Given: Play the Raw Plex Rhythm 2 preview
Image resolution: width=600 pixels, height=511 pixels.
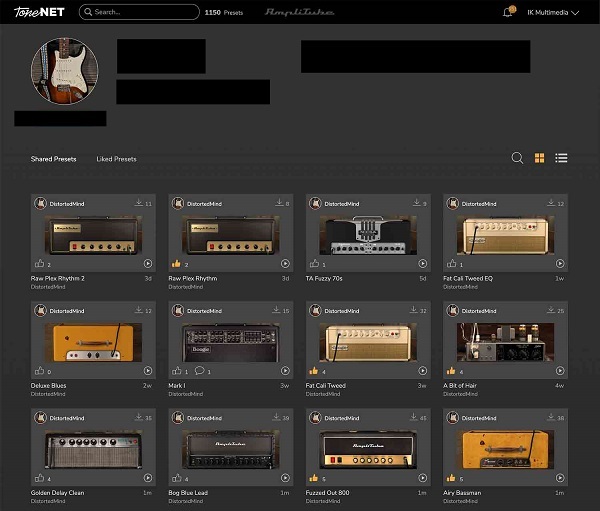Looking at the screenshot, I should (148, 263).
